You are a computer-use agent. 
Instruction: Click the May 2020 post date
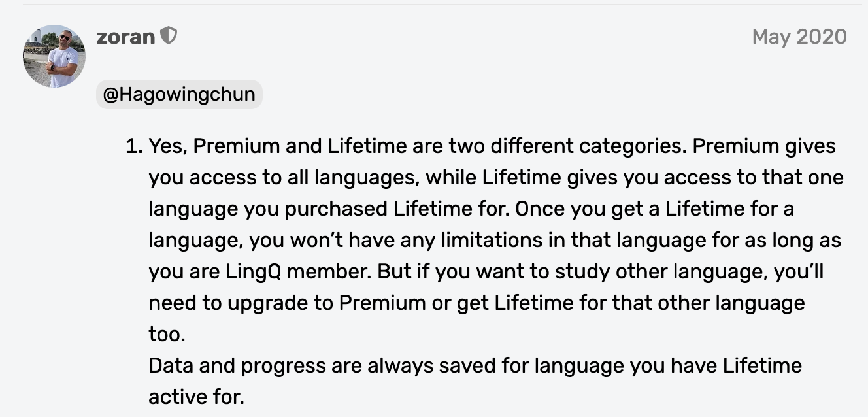(x=799, y=37)
